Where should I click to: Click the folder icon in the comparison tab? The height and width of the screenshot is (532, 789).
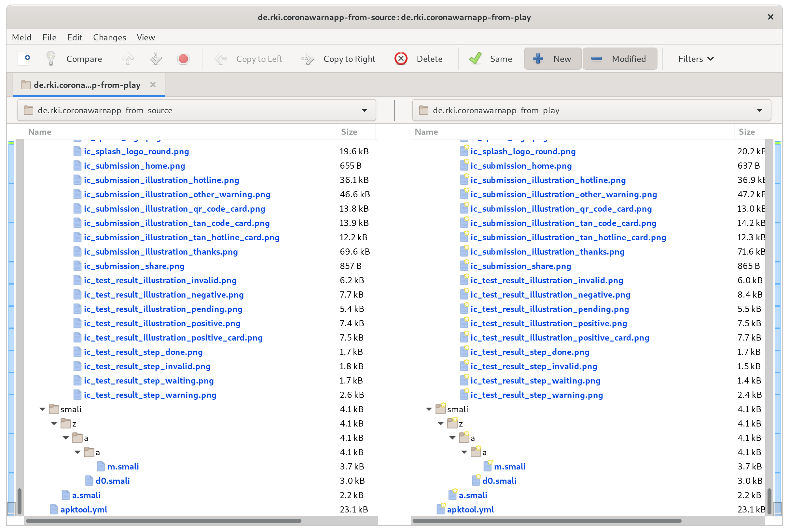[26, 85]
